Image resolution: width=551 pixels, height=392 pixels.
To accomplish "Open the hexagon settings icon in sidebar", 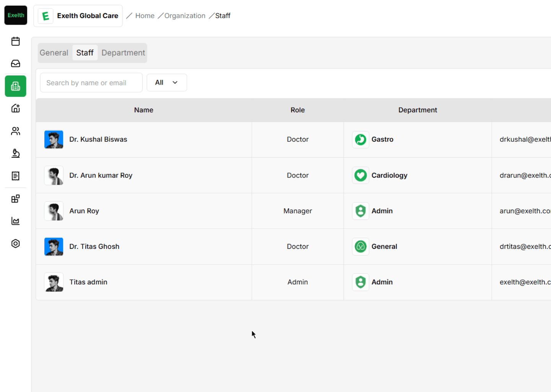I will 16,243.
